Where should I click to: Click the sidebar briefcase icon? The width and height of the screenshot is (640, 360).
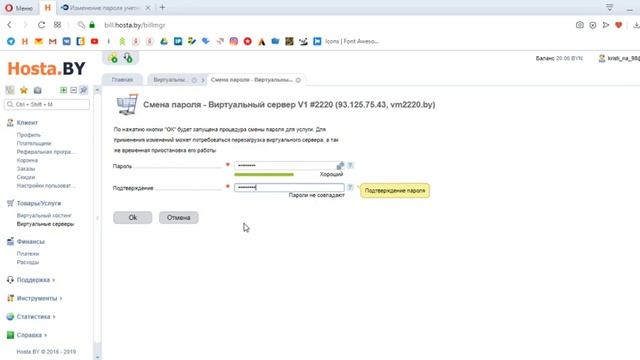click(x=38, y=90)
